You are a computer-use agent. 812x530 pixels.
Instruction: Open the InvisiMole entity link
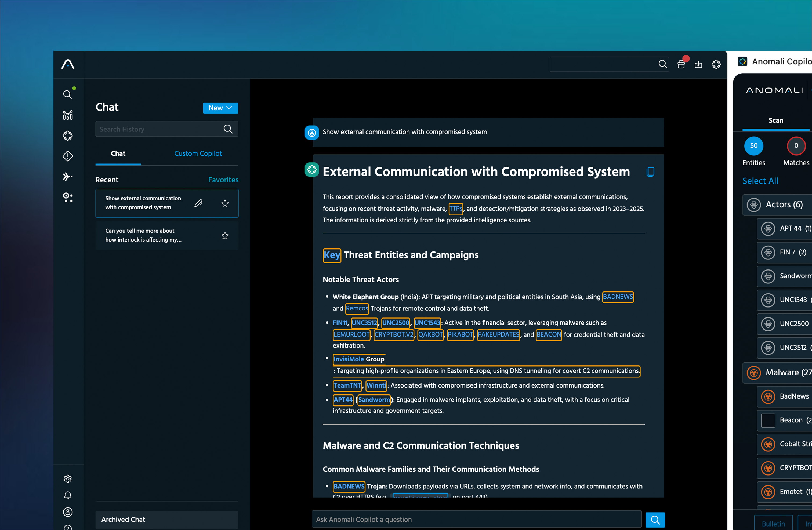click(x=349, y=359)
